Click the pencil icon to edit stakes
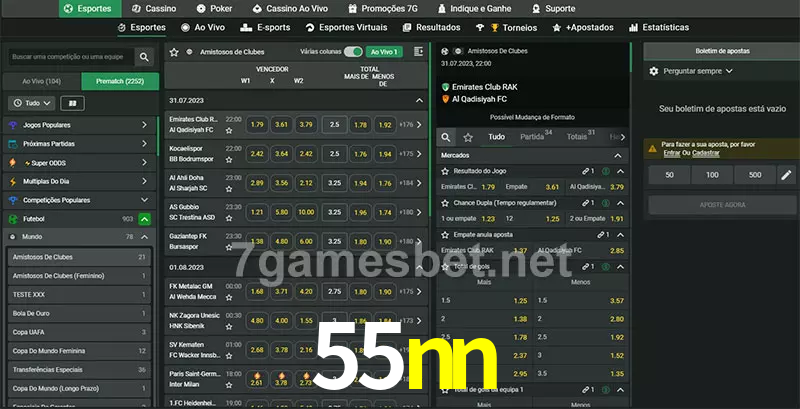Viewport: 800px width, 409px height. click(785, 175)
